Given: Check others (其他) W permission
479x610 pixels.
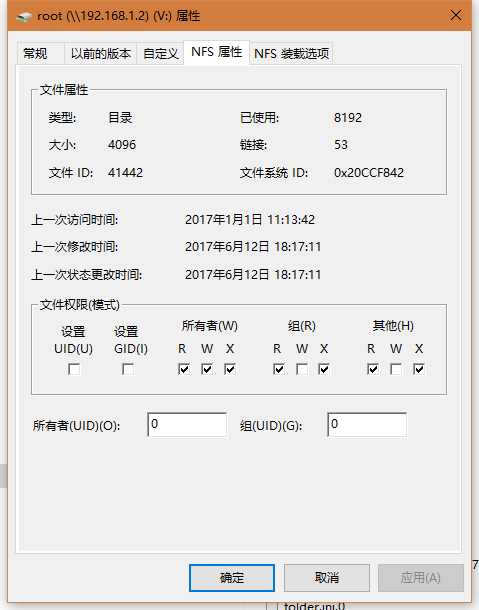Looking at the screenshot, I should [396, 369].
